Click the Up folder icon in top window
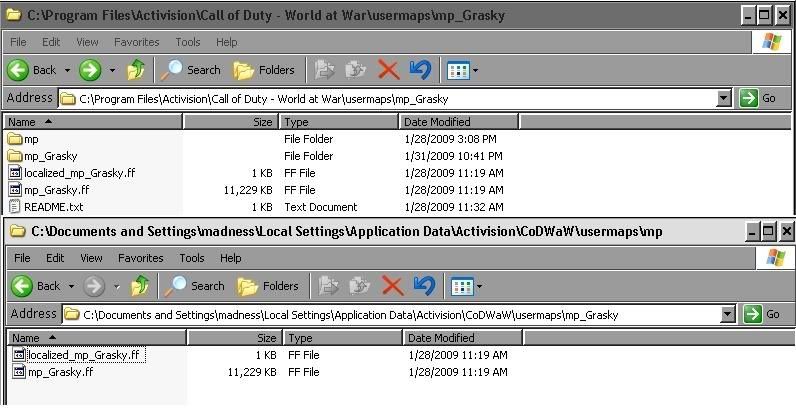 tap(137, 70)
